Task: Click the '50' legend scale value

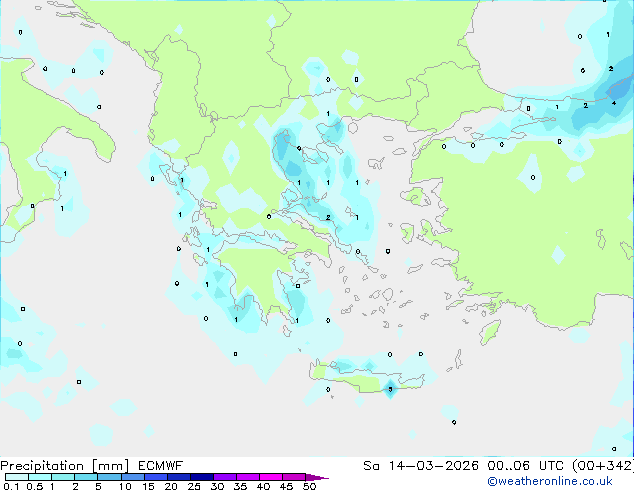Action: coord(309,486)
